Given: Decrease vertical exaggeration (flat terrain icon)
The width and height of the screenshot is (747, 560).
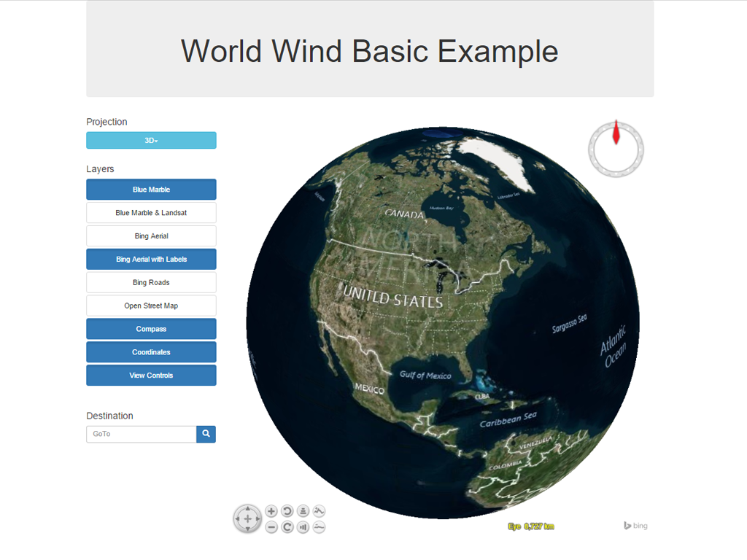Looking at the screenshot, I should [319, 527].
